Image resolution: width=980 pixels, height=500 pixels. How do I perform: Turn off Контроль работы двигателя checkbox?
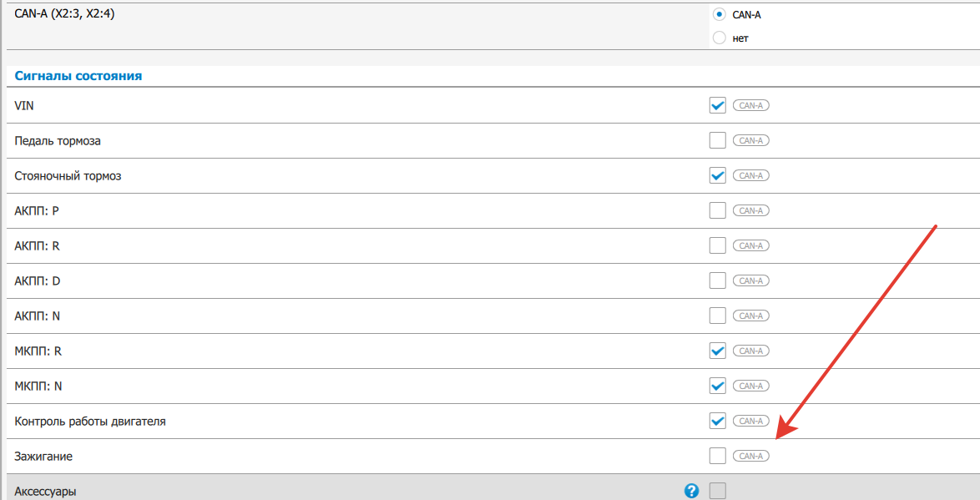coord(717,421)
